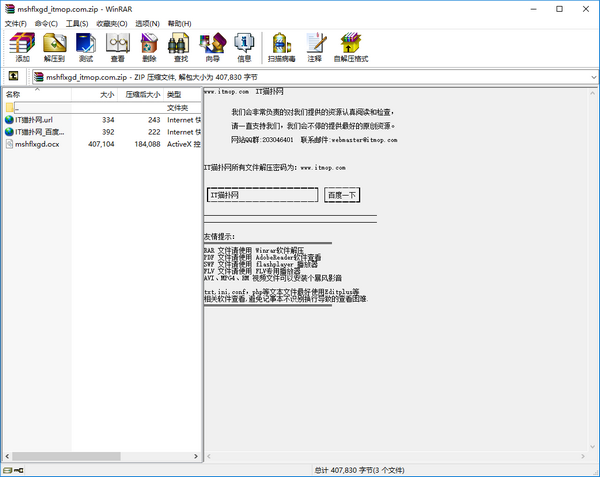Viewport: 600px width, 477px height.
Task: Click the 407,104 size value
Action: [x=101, y=144]
